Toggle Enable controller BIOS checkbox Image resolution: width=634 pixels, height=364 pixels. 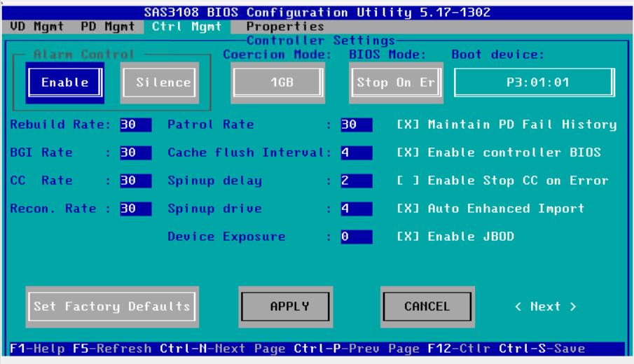[x=408, y=153]
